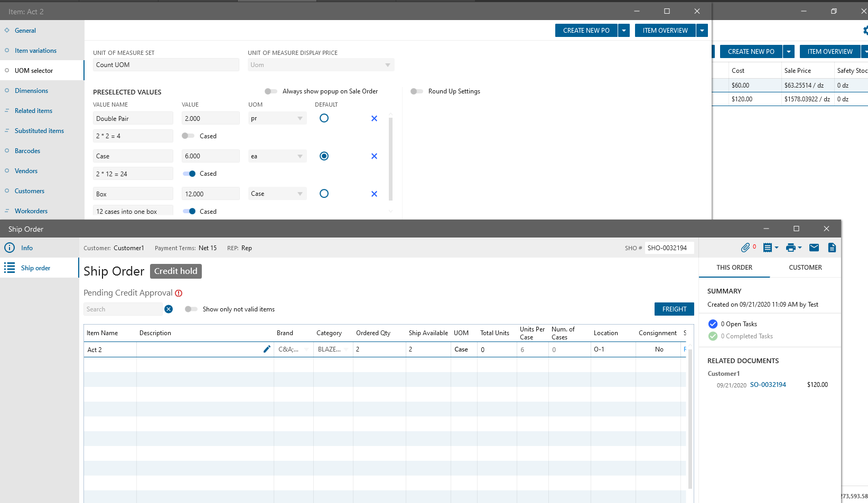Expand the Create New PO dropdown arrow
Image resolution: width=868 pixels, height=503 pixels.
click(x=624, y=31)
